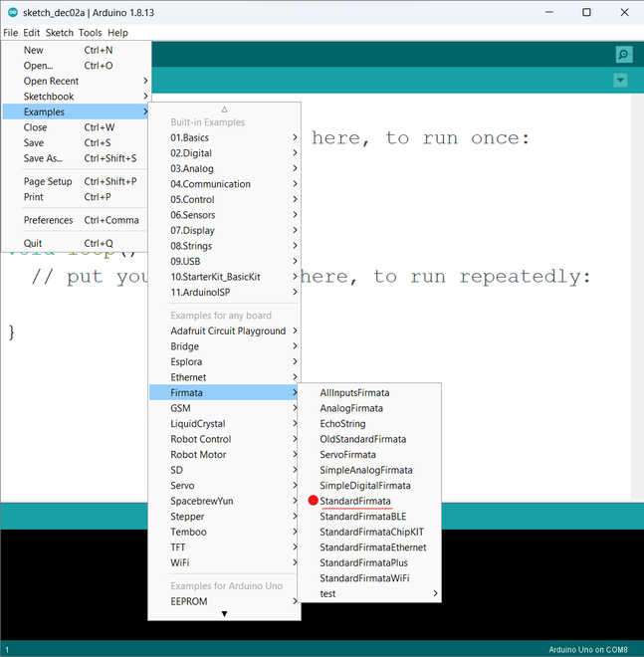
Task: Open the Sketch menu
Action: coord(60,33)
